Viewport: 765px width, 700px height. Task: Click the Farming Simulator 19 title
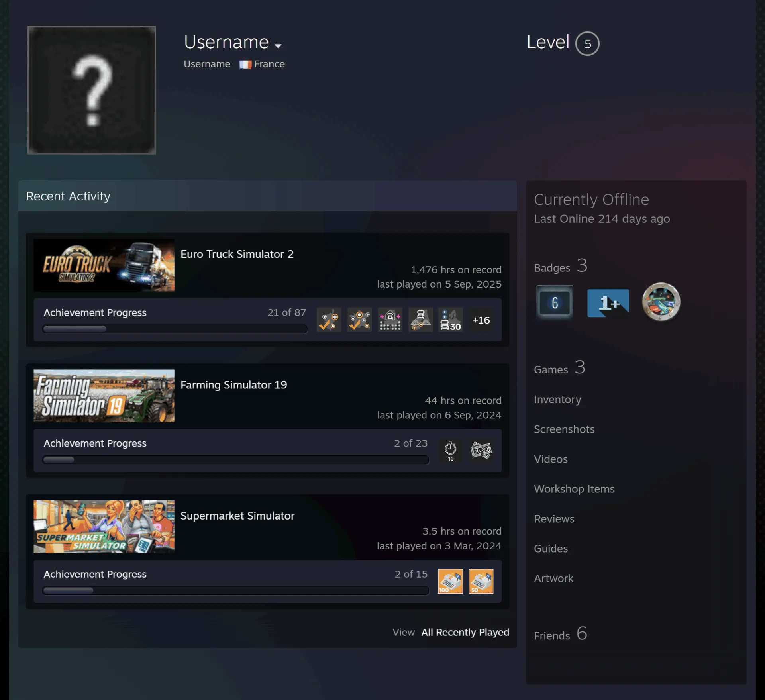point(234,385)
